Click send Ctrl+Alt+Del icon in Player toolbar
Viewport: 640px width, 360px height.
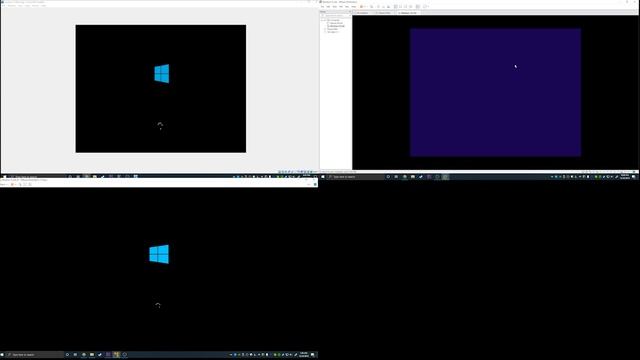pyautogui.click(x=20, y=184)
